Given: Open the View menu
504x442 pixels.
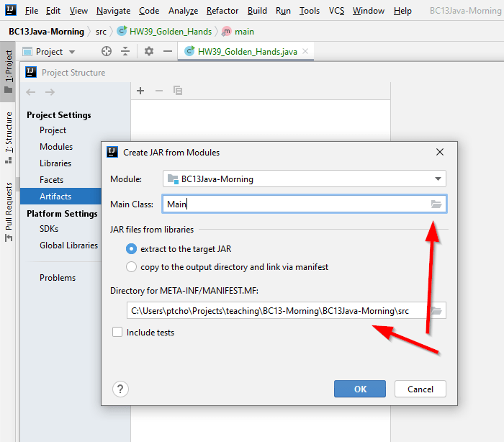Looking at the screenshot, I should tap(78, 11).
